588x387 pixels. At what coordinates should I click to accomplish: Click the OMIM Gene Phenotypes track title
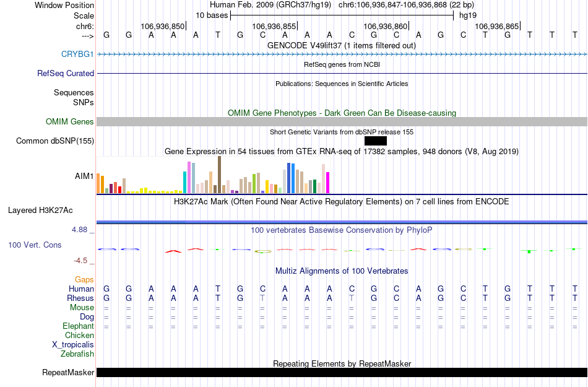click(342, 113)
